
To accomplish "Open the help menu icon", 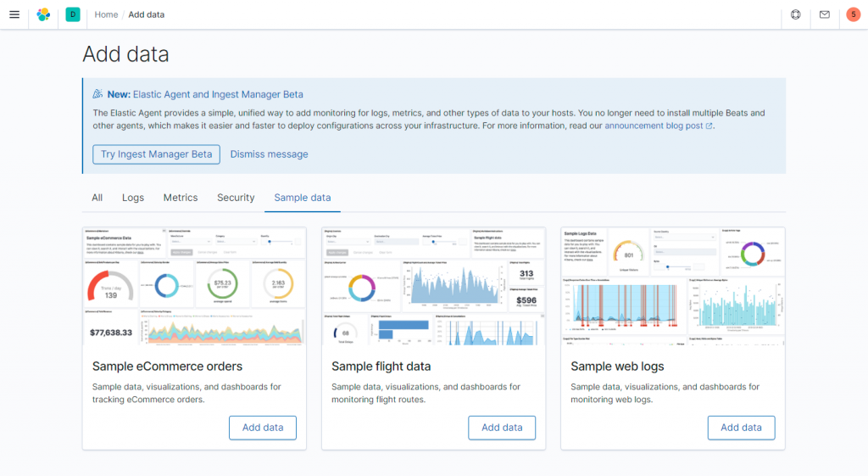I will (795, 14).
